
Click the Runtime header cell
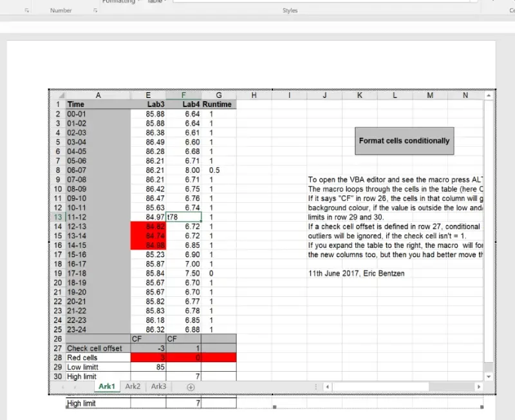point(219,104)
